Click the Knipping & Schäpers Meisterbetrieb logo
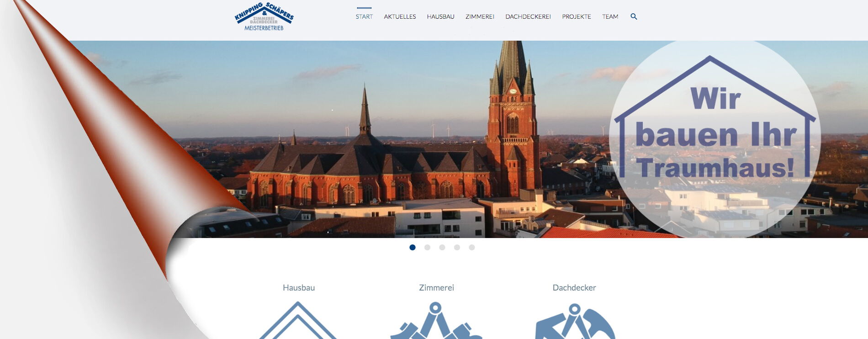The width and height of the screenshot is (868, 339). pos(264,17)
